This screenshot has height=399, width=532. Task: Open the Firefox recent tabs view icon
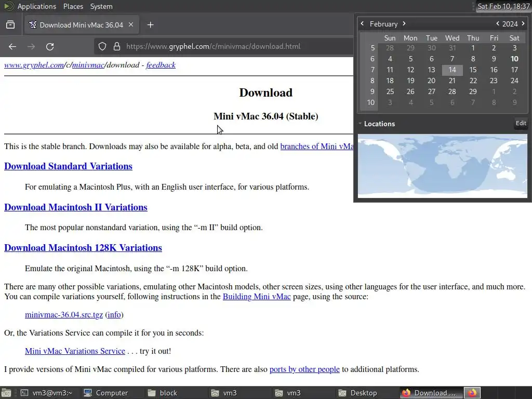[10, 25]
